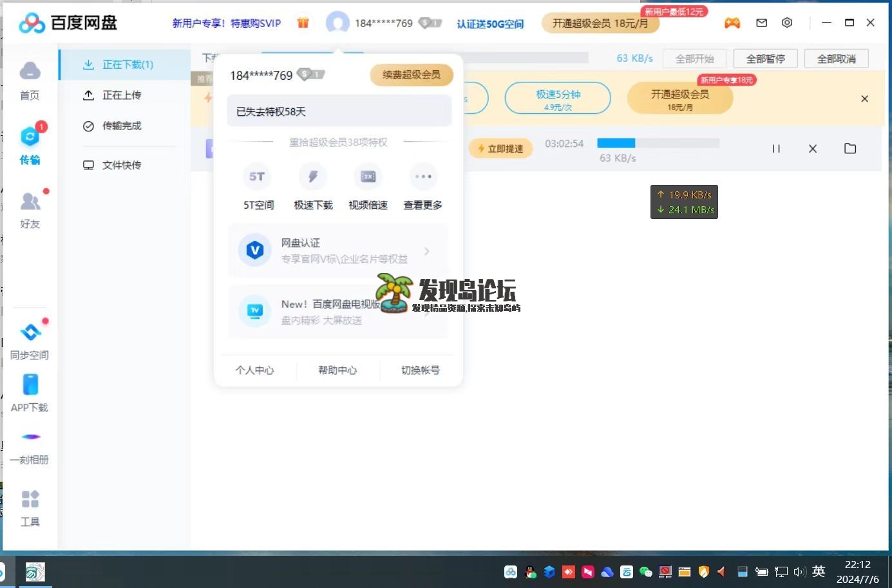Viewport: 892px width, 588px height.
Task: Click the orange shield security tray icon
Action: [703, 572]
